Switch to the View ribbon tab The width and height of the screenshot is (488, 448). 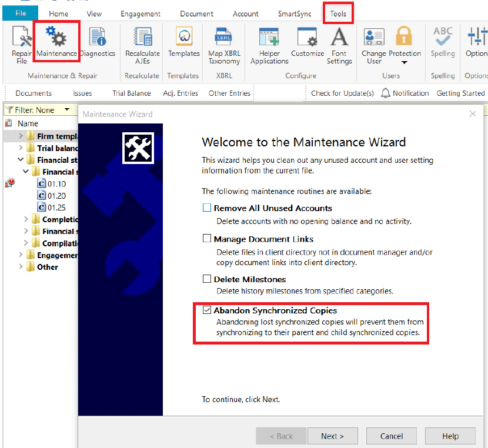[x=94, y=14]
